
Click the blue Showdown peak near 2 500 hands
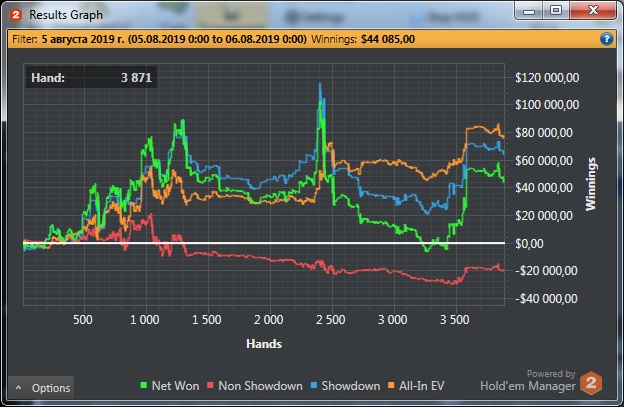click(x=320, y=85)
